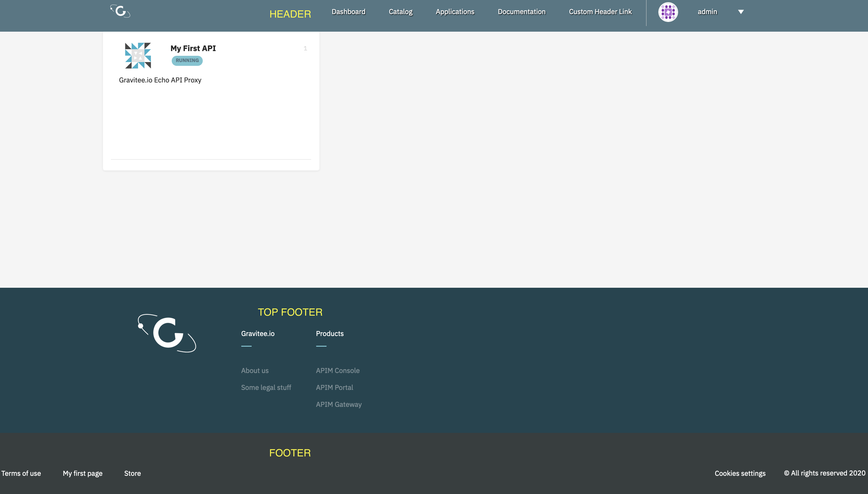Click the My First API picture
Screen dimensions: 868x494
click(138, 56)
